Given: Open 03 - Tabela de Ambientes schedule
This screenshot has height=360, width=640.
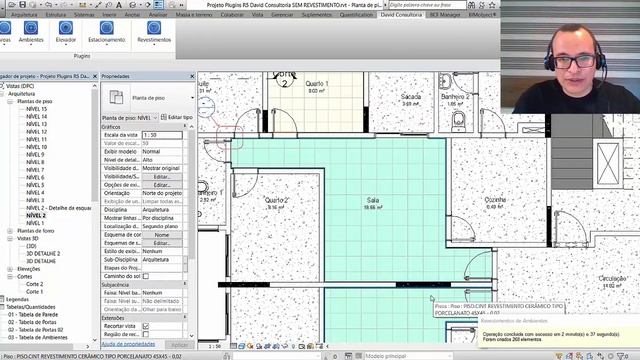Looking at the screenshot, I should [x=38, y=338].
